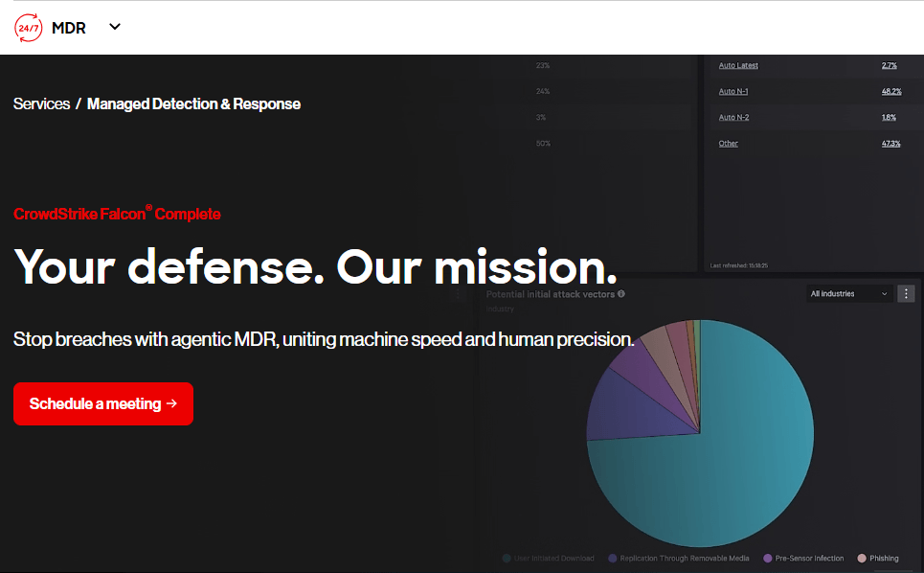Open the Auto N-1 link
Viewport: 924px width, 573px height.
click(x=733, y=91)
